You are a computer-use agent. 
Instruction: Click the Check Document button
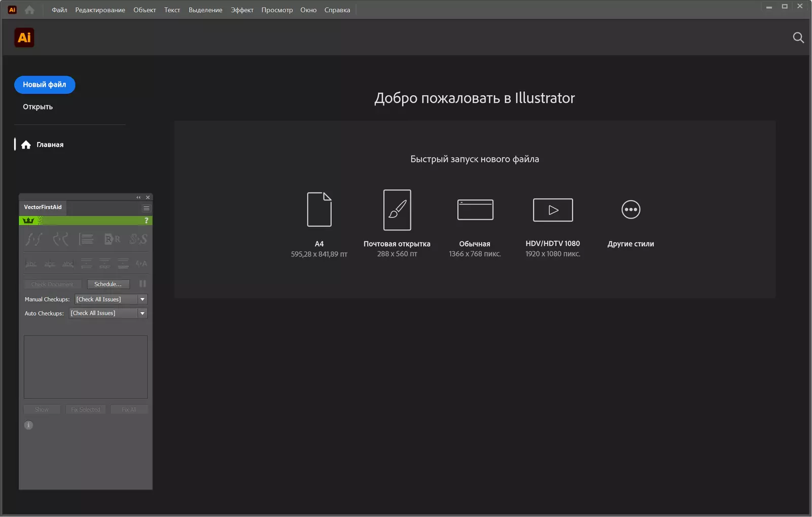52,284
